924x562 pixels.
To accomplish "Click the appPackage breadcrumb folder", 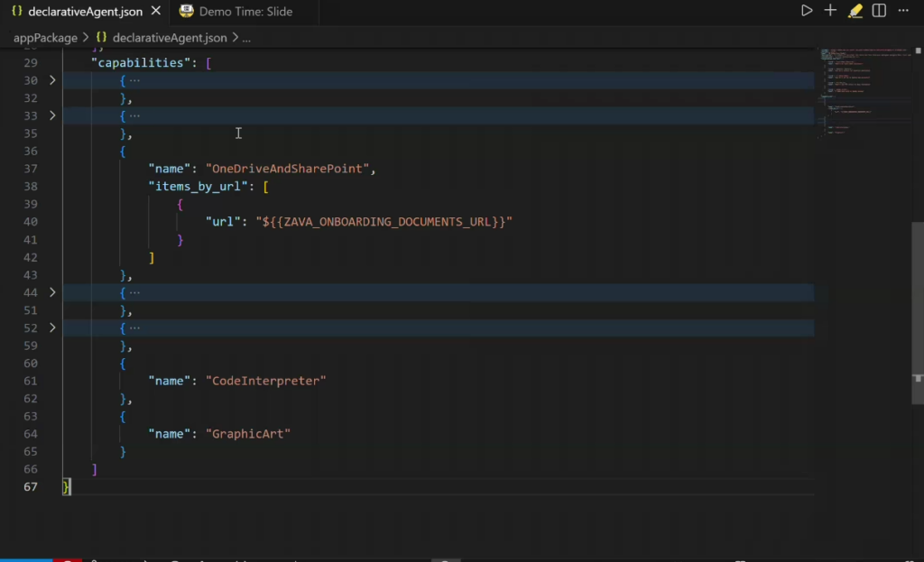I will [45, 38].
